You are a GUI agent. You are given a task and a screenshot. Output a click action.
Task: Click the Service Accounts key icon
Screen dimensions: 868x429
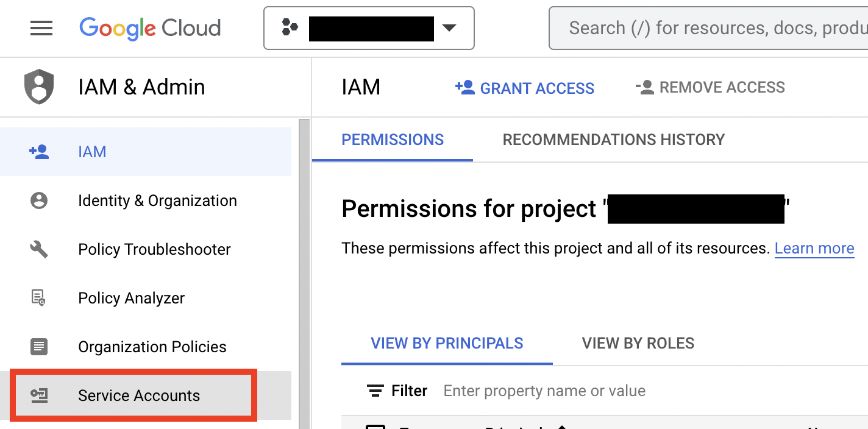[x=39, y=395]
